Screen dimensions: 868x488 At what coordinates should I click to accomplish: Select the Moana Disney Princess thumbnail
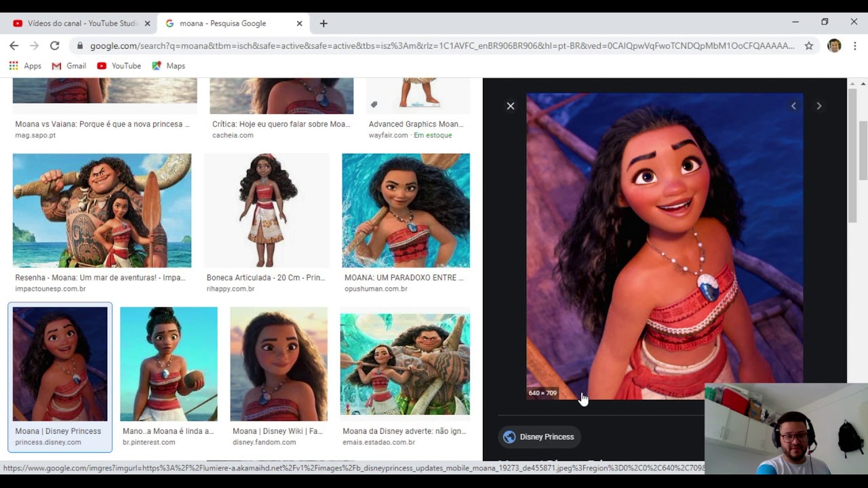click(60, 364)
